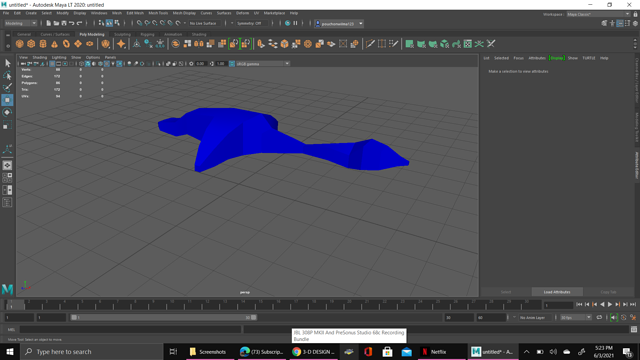
Task: Open the Script Editor icon
Action: tap(634, 329)
